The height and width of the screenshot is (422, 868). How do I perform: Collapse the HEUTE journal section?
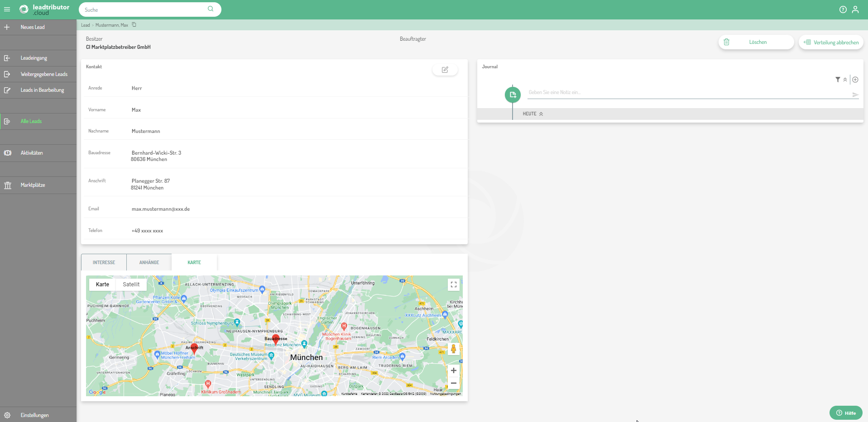541,114
